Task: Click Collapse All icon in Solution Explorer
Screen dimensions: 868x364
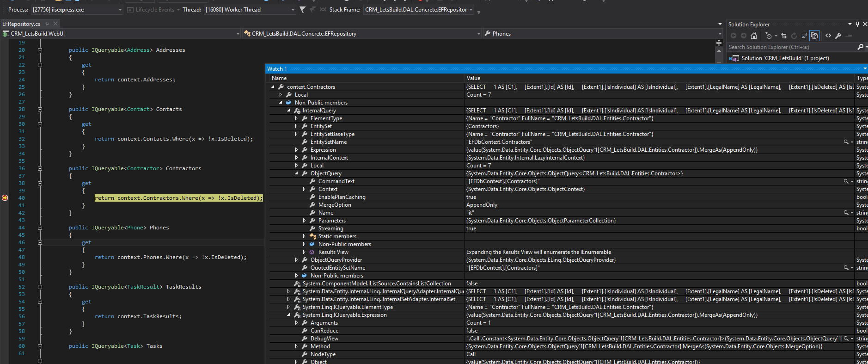Action: (804, 36)
